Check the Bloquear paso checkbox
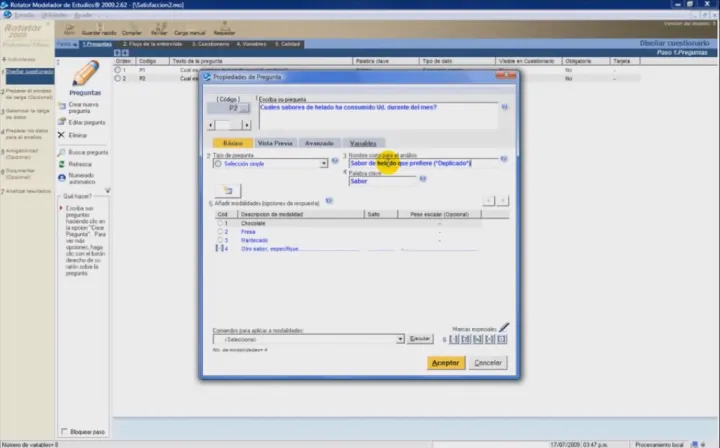Viewport: 720px width, 448px height. pyautogui.click(x=64, y=432)
